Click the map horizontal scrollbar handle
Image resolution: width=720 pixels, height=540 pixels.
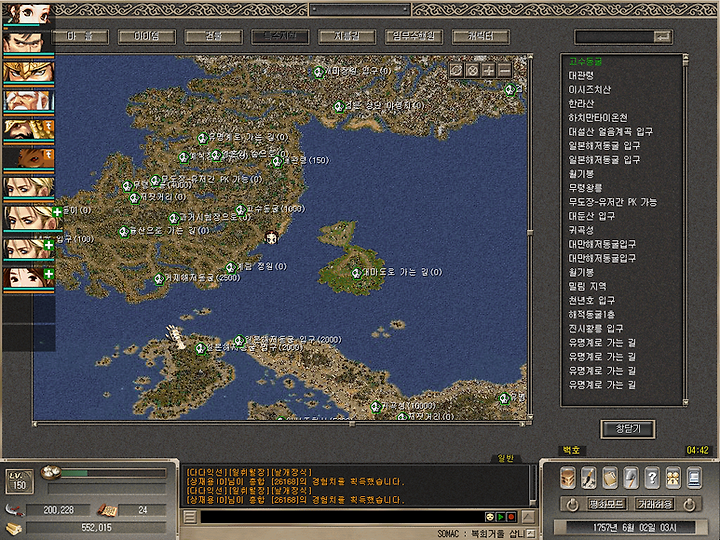point(352,424)
